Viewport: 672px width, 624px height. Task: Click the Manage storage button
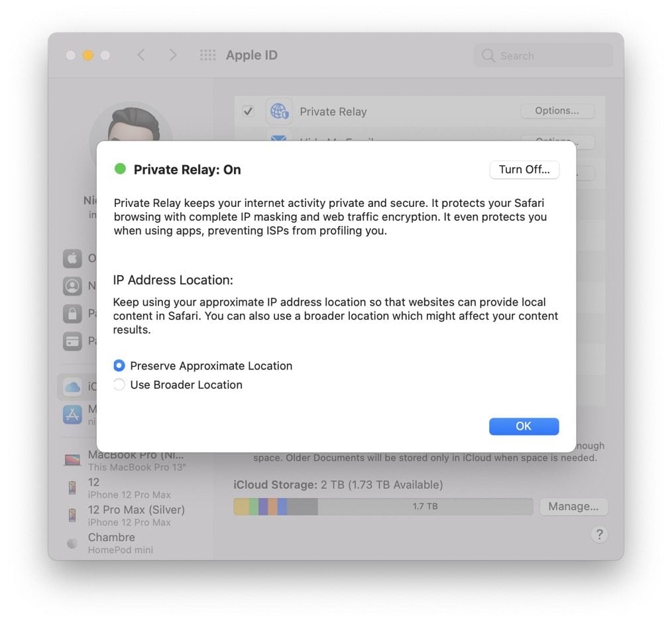(x=573, y=507)
